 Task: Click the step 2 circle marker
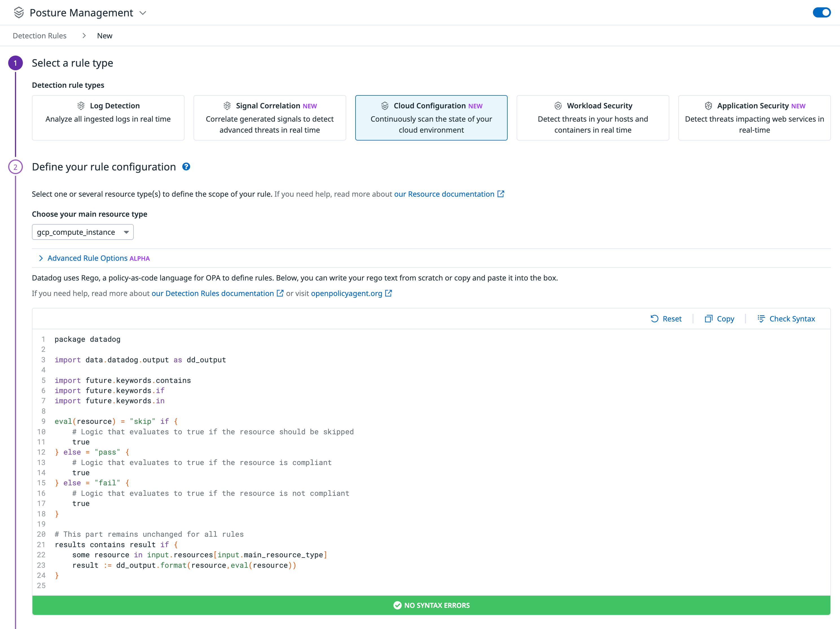coord(16,167)
